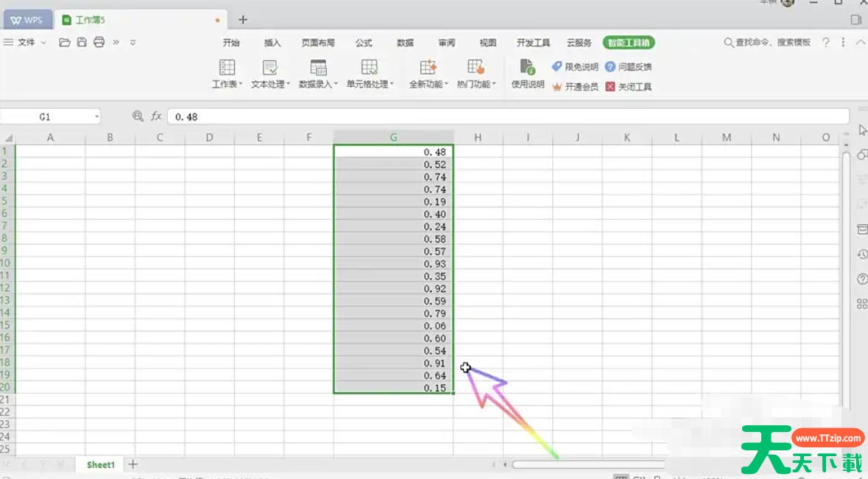Image resolution: width=868 pixels, height=479 pixels.
Task: Open the 工作表 (Worksheet) tool in 智能工具箱
Action: tap(225, 73)
